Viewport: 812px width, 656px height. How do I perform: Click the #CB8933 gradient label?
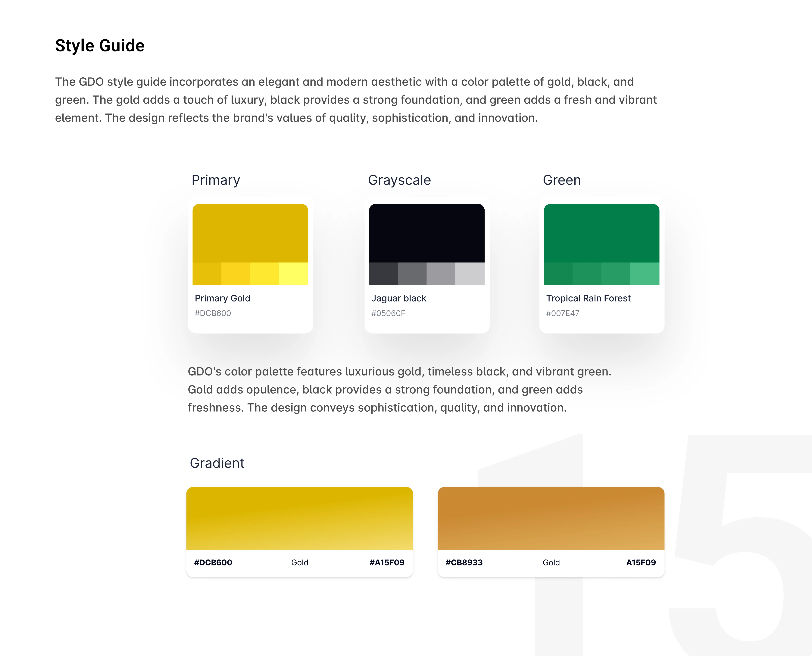click(464, 562)
